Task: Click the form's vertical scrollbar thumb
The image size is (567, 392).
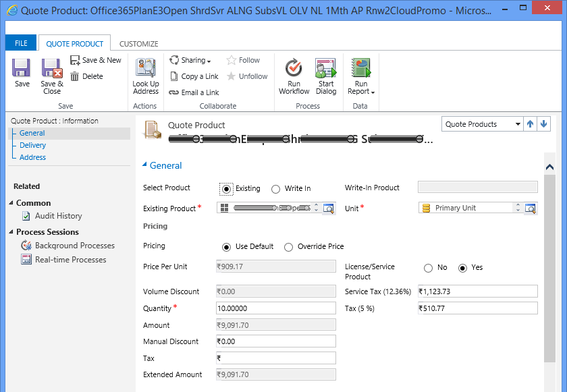Action: (x=549, y=268)
